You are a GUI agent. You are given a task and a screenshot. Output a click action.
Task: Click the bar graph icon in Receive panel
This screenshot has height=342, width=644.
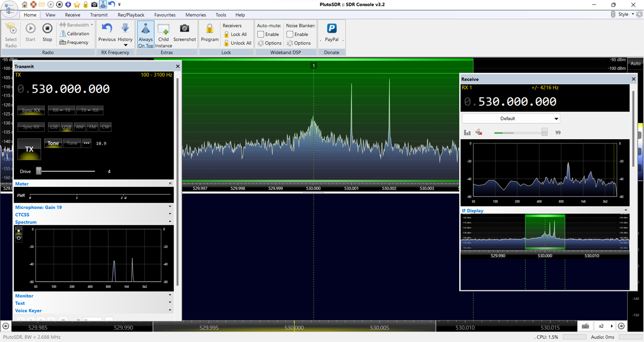[x=467, y=133]
